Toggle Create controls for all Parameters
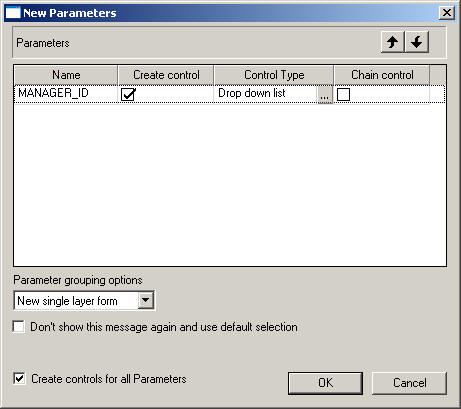Image resolution: width=461 pixels, height=409 pixels. tap(19, 378)
